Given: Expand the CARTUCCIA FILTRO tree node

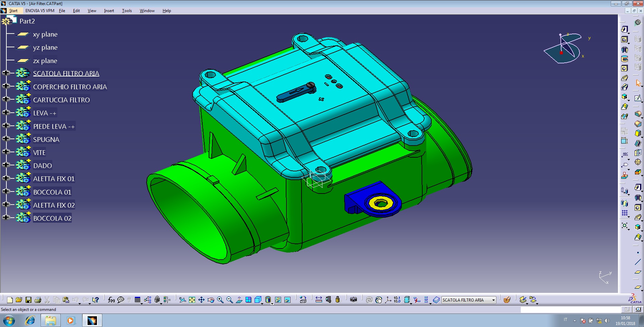Looking at the screenshot, I should pos(5,99).
